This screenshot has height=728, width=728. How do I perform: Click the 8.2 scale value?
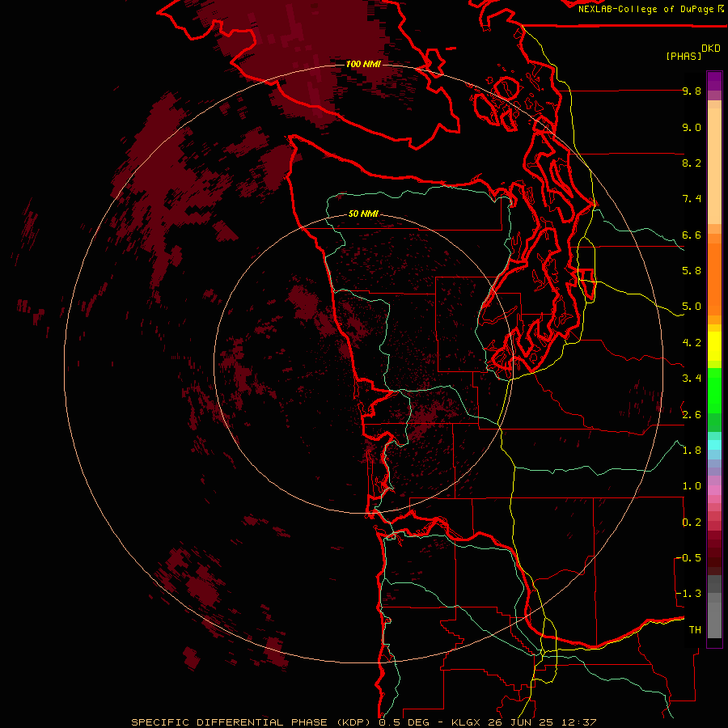pos(692,163)
